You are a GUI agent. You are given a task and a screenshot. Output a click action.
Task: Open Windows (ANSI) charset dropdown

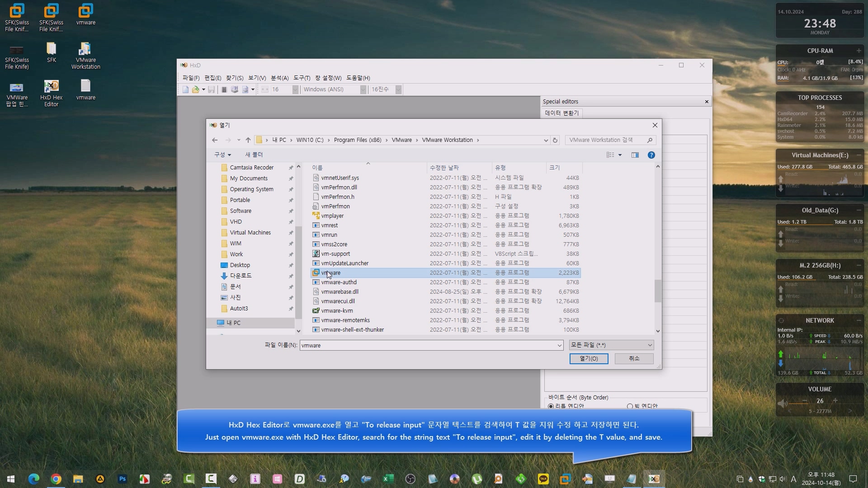click(x=363, y=89)
